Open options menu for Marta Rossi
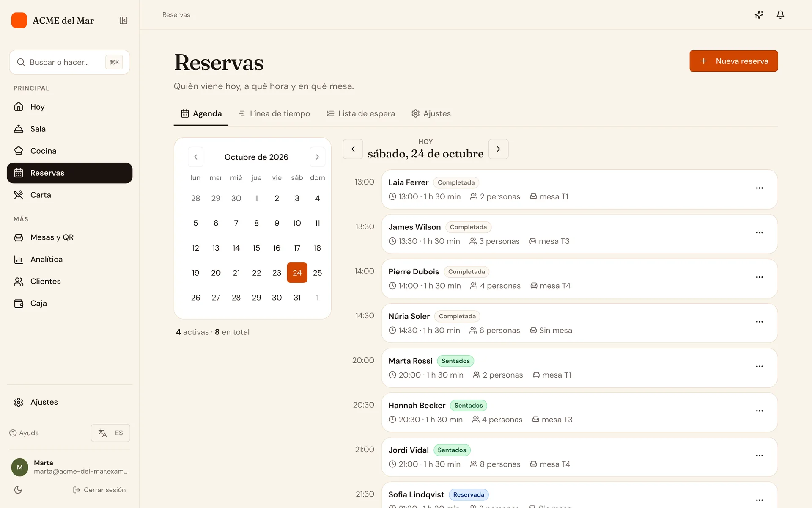The height and width of the screenshot is (508, 812). pos(760,366)
